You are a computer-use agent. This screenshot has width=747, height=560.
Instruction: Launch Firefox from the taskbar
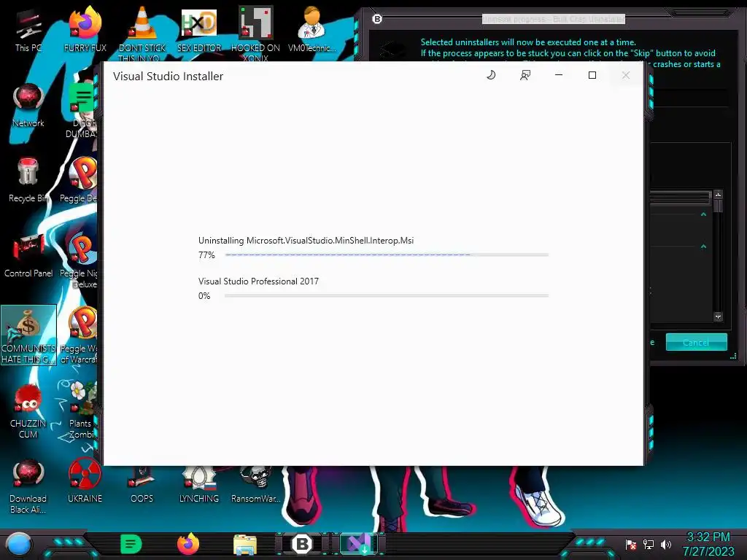188,544
